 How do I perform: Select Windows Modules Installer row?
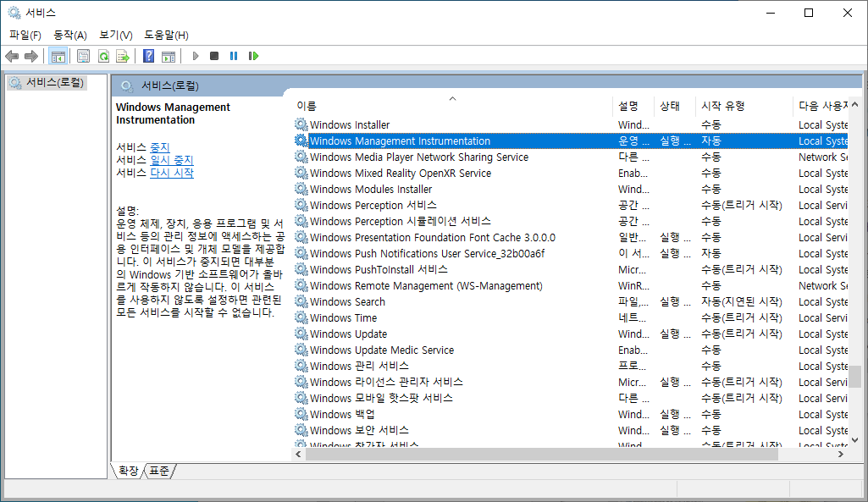tap(571, 190)
